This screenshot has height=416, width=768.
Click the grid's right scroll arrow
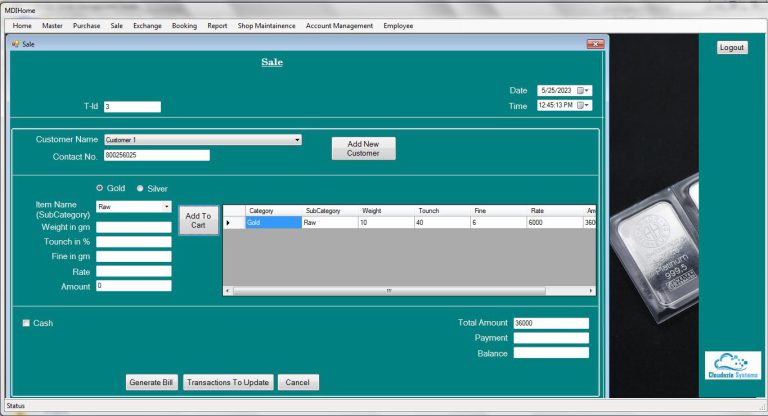coord(592,291)
